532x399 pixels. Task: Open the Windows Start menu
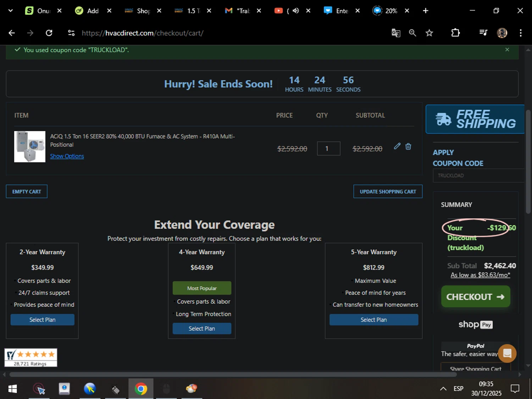coord(12,389)
